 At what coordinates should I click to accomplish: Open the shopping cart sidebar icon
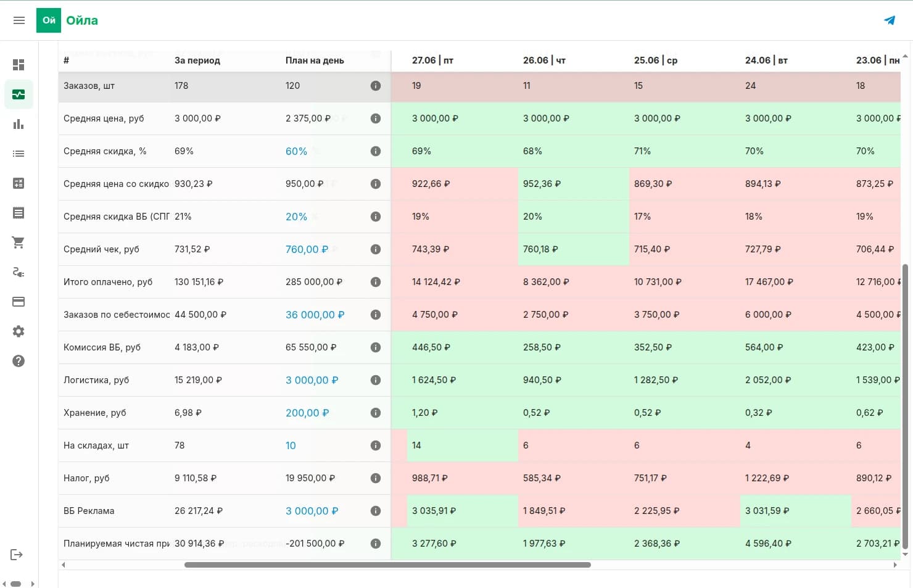[19, 242]
